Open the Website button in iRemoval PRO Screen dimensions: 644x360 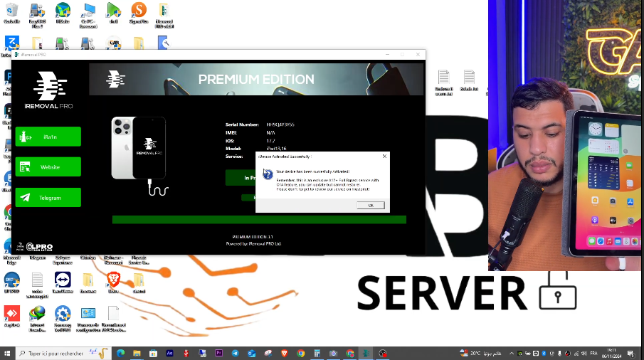click(48, 167)
